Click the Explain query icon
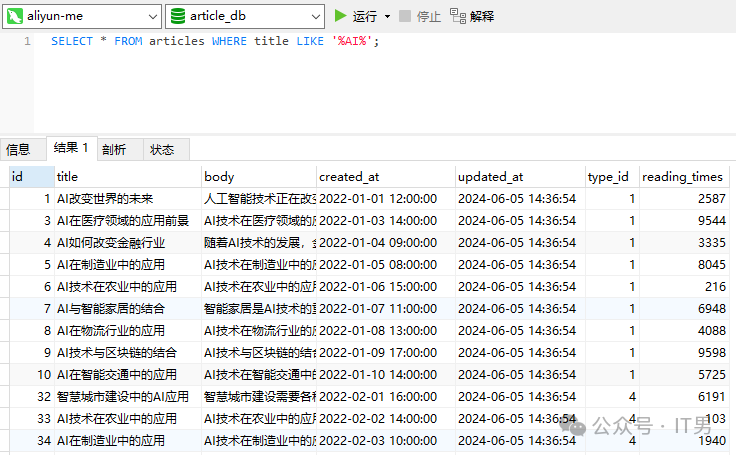 click(458, 16)
